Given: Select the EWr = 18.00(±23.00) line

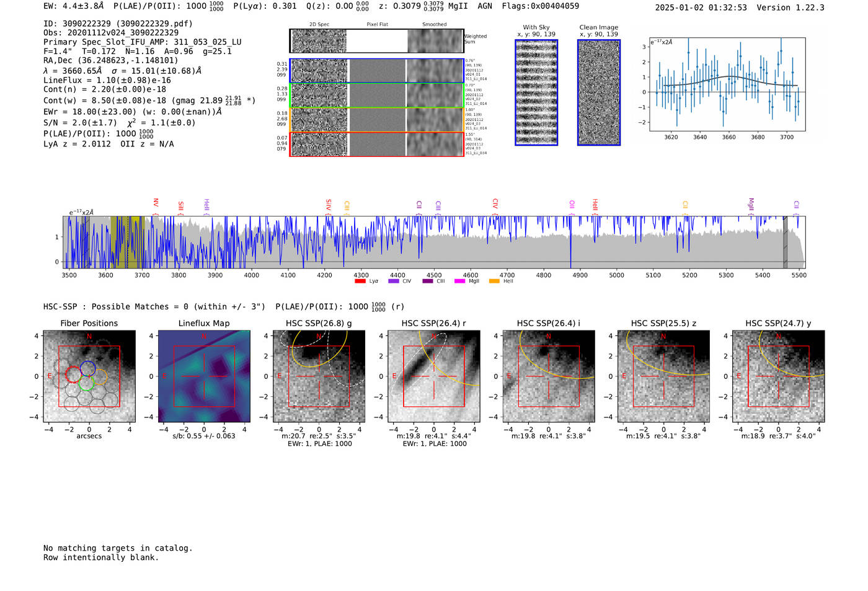Looking at the screenshot, I should click(133, 112).
